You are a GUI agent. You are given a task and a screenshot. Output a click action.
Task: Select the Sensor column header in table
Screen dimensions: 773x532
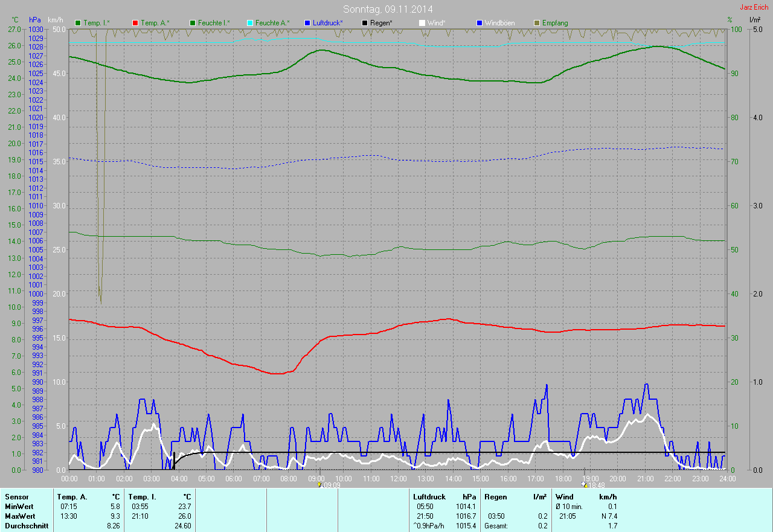coord(16,497)
